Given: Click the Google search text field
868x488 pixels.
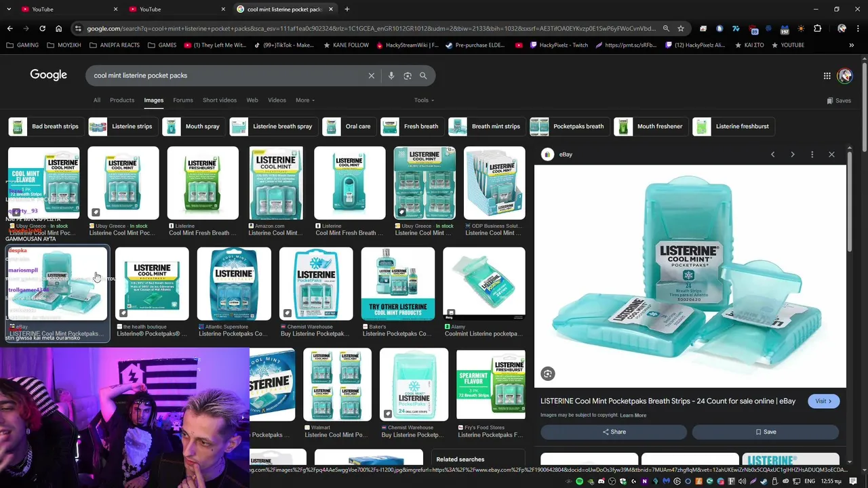Looking at the screenshot, I should (227, 76).
